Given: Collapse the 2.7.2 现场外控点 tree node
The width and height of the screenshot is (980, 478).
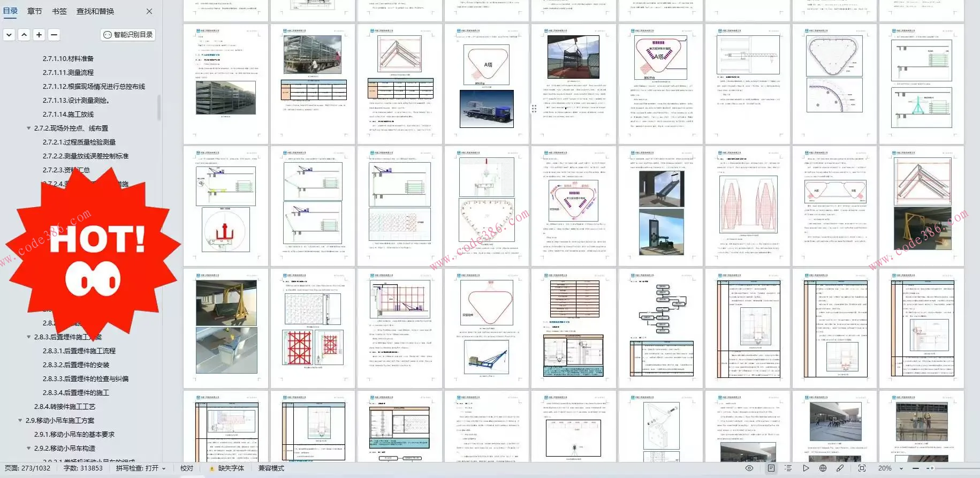Looking at the screenshot, I should point(28,128).
